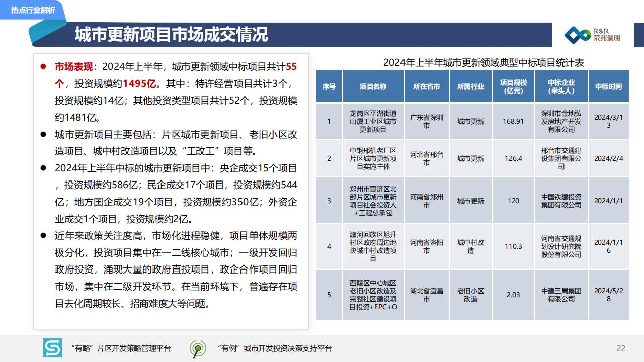Click bullet text starting 城市更新项目主要包括

[x=176, y=143]
